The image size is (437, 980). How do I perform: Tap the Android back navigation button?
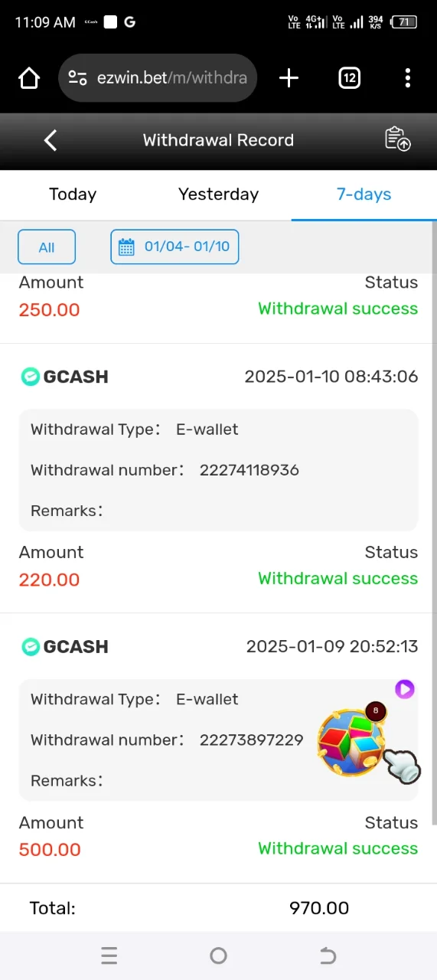[x=328, y=955]
